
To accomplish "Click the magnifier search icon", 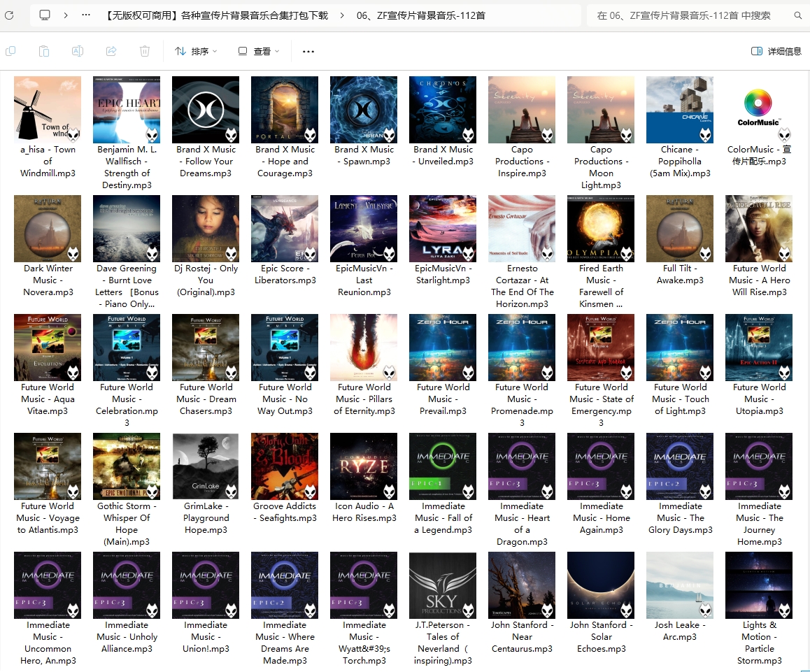I will click(797, 15).
